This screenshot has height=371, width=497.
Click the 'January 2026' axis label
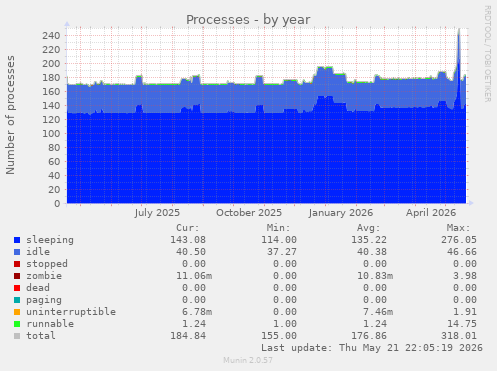(341, 213)
